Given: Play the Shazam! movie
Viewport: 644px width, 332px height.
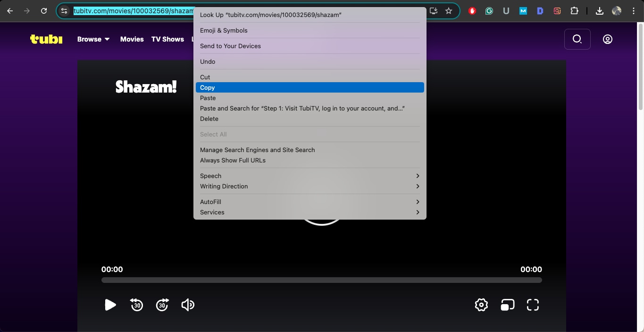Looking at the screenshot, I should pyautogui.click(x=110, y=305).
